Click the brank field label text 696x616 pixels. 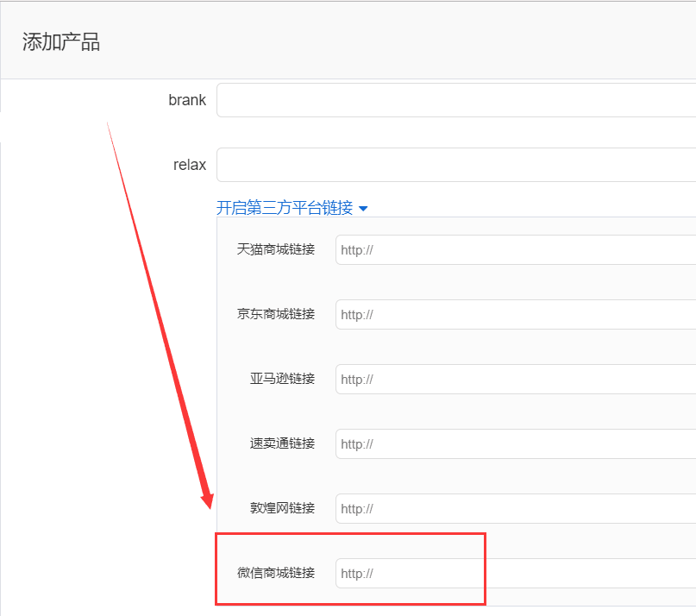click(x=187, y=99)
